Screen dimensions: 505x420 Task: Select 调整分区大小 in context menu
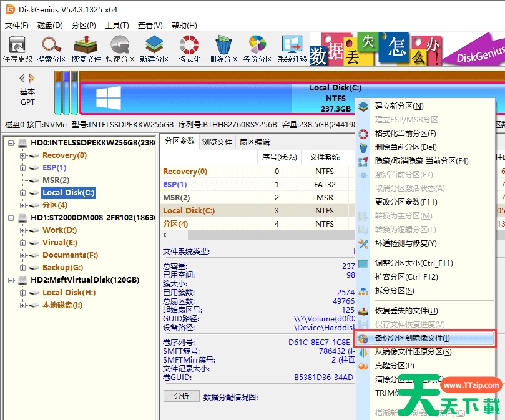pyautogui.click(x=413, y=263)
